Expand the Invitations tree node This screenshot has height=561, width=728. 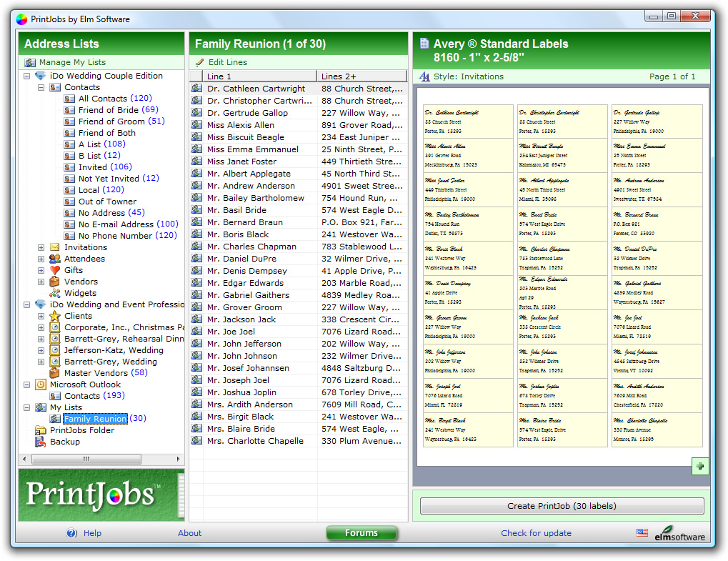pos(41,247)
